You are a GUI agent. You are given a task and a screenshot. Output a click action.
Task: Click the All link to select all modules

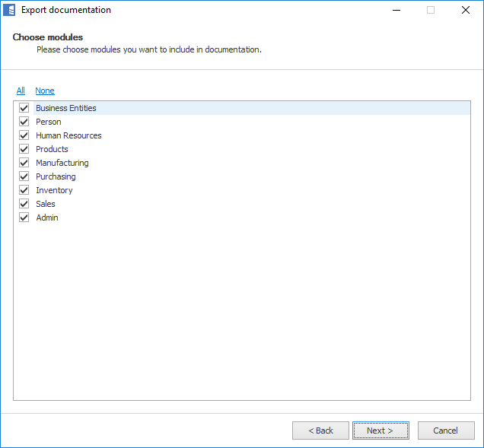[21, 91]
